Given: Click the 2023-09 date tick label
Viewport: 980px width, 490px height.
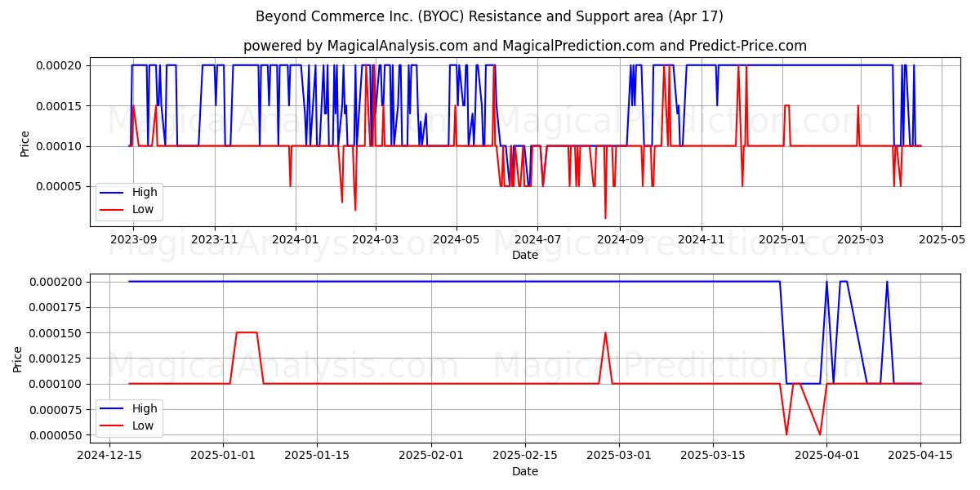Looking at the screenshot, I should click(133, 239).
